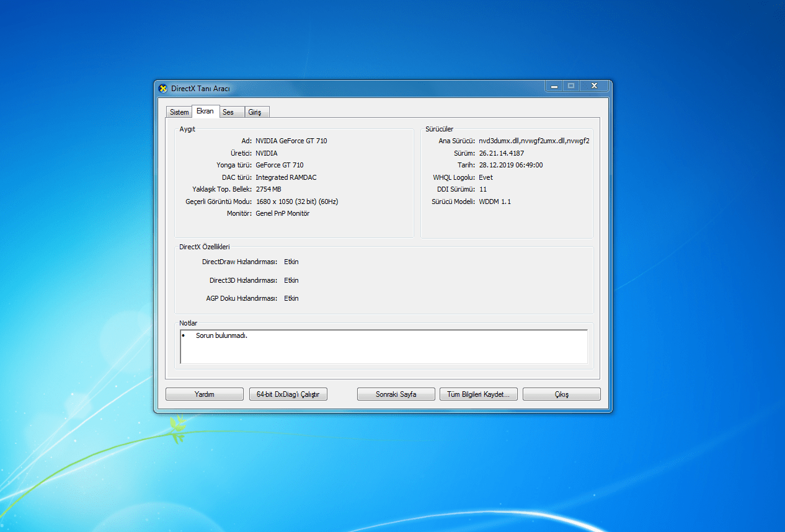785x532 pixels.
Task: Click the WHQL Logolu value Evet
Action: click(486, 177)
